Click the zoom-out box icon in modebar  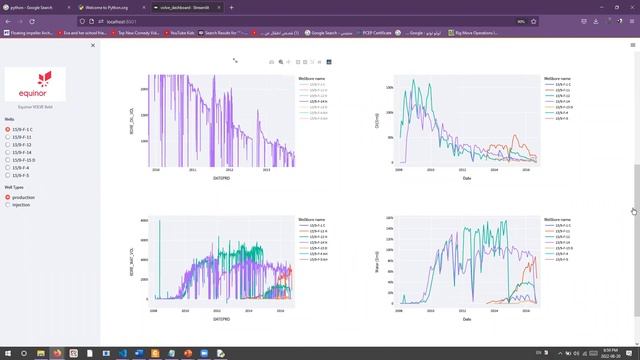click(305, 62)
